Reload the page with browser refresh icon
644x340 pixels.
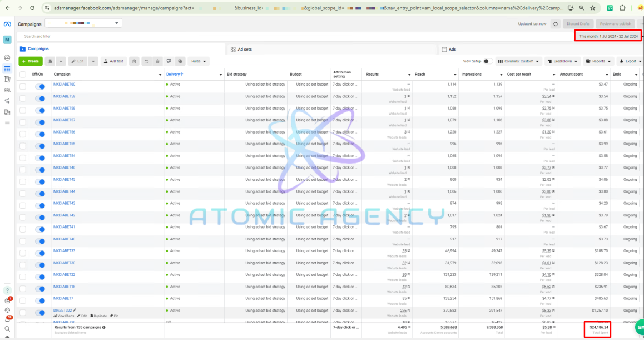tap(32, 8)
